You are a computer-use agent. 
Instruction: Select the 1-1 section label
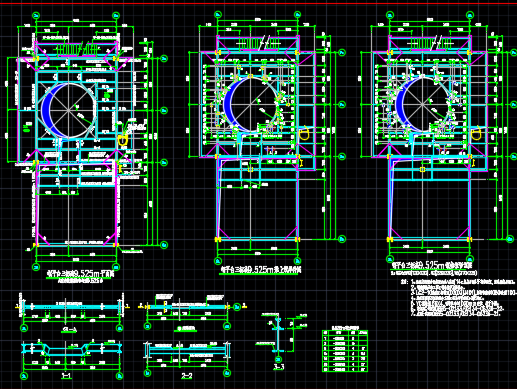coord(67,376)
